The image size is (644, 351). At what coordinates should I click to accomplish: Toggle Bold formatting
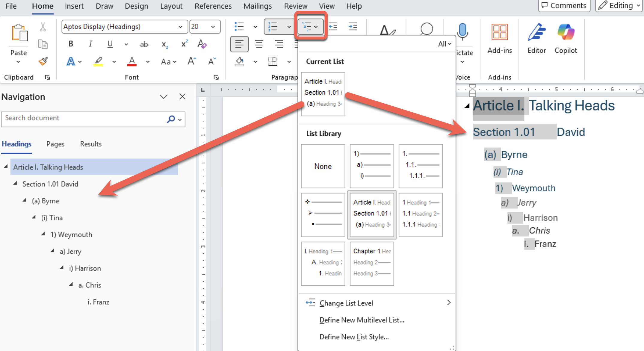point(71,44)
